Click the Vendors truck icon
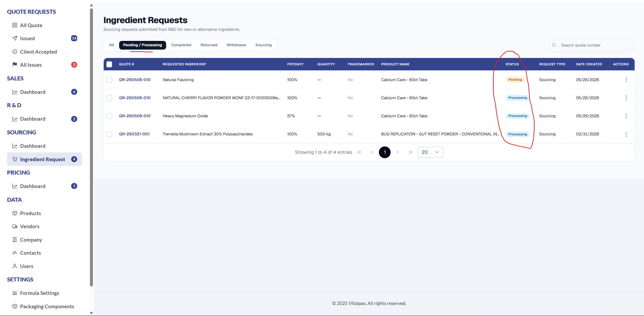The width and height of the screenshot is (644, 316). click(x=15, y=227)
